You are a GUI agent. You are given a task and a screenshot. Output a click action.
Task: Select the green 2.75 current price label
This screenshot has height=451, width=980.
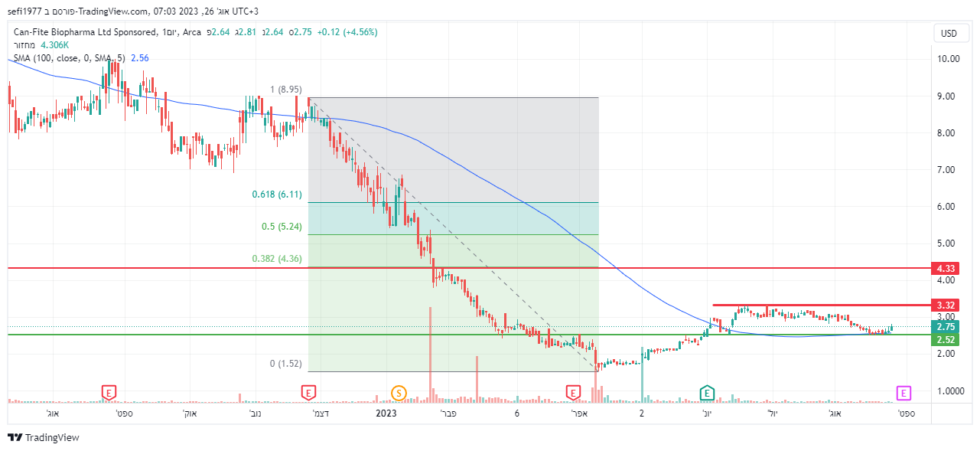coord(946,327)
